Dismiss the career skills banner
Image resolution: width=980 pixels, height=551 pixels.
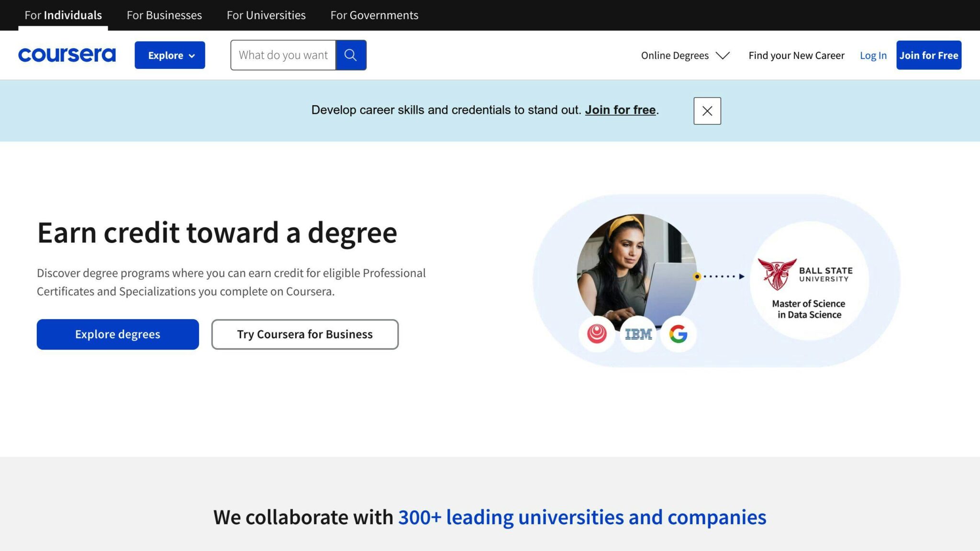tap(707, 110)
